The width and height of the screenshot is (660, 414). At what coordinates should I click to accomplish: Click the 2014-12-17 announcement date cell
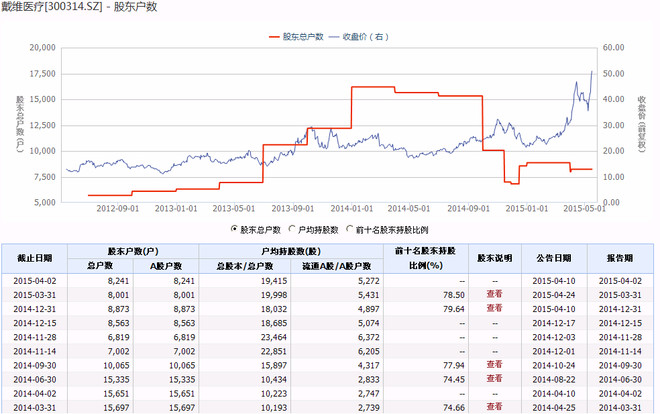coord(554,323)
